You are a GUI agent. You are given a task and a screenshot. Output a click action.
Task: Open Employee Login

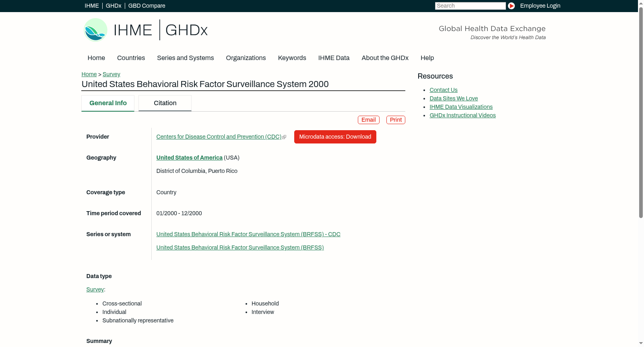[540, 6]
